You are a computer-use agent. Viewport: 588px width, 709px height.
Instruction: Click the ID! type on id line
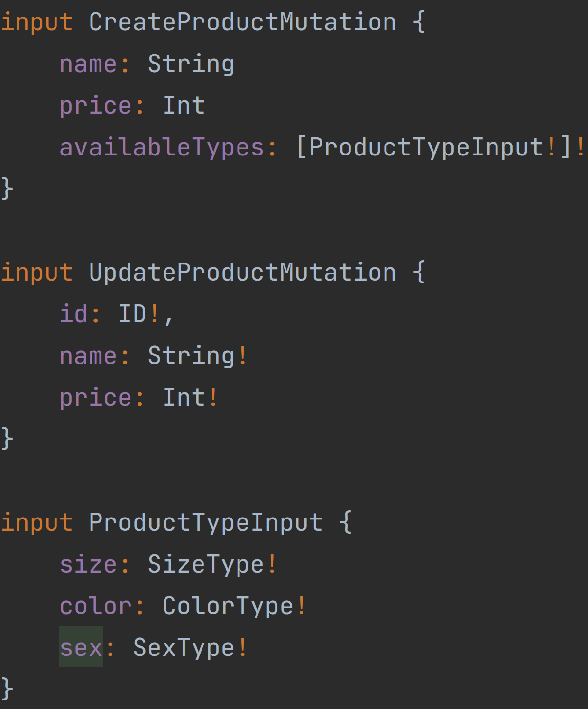coord(139,314)
